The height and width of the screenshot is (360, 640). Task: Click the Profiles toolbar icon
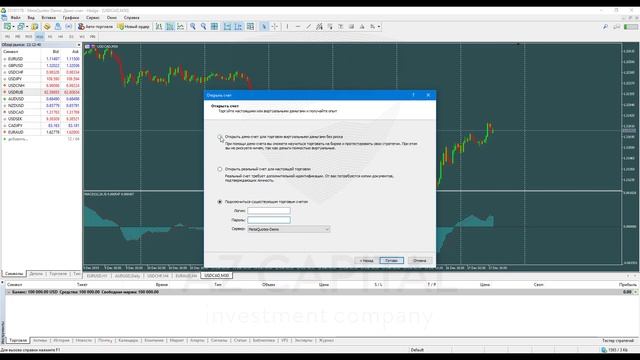21,27
